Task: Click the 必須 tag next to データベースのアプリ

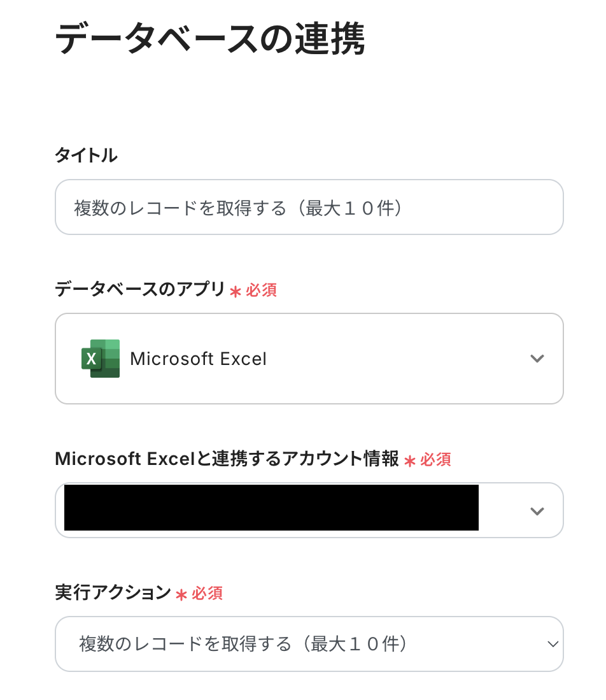Action: pyautogui.click(x=261, y=290)
